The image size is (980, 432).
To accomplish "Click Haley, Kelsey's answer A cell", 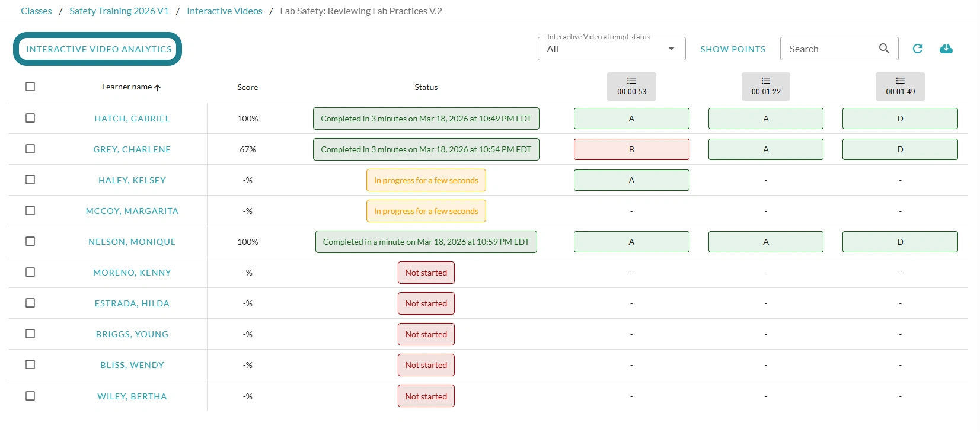I will pos(631,180).
